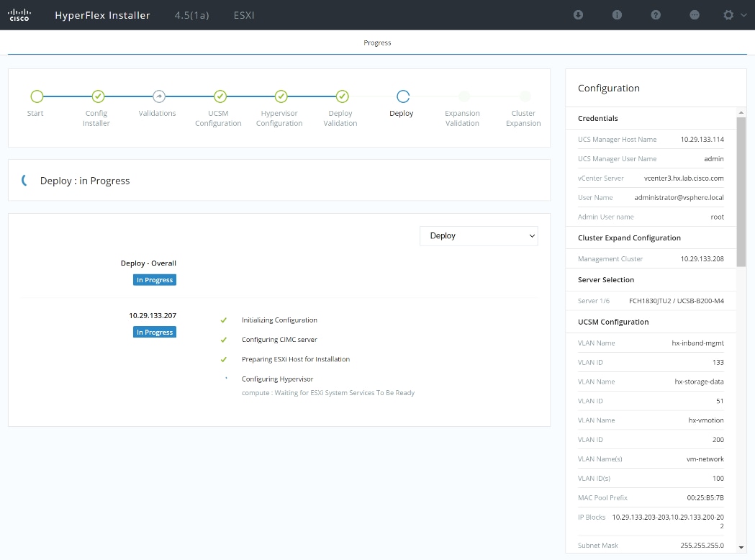
Task: Click UCS Manager Host Name value 10.29.133.114
Action: (x=702, y=140)
